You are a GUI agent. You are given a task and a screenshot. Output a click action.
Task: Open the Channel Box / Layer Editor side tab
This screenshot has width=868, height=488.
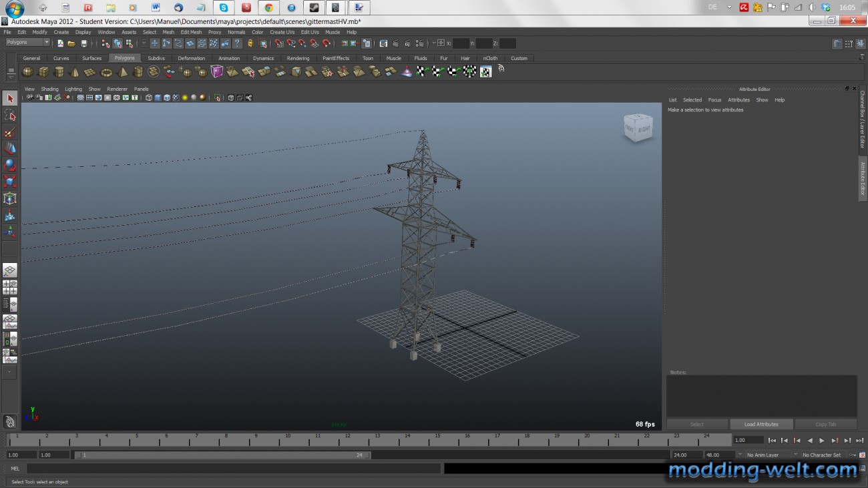(x=863, y=120)
